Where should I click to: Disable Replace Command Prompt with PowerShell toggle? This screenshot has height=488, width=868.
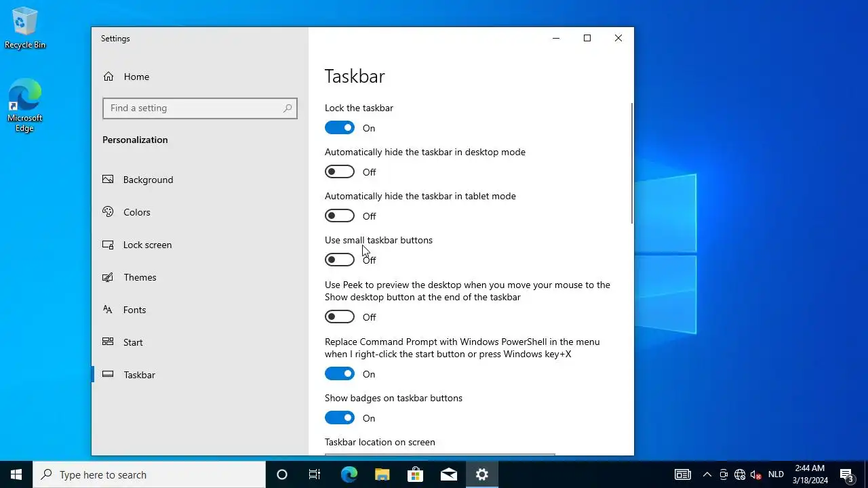click(340, 373)
